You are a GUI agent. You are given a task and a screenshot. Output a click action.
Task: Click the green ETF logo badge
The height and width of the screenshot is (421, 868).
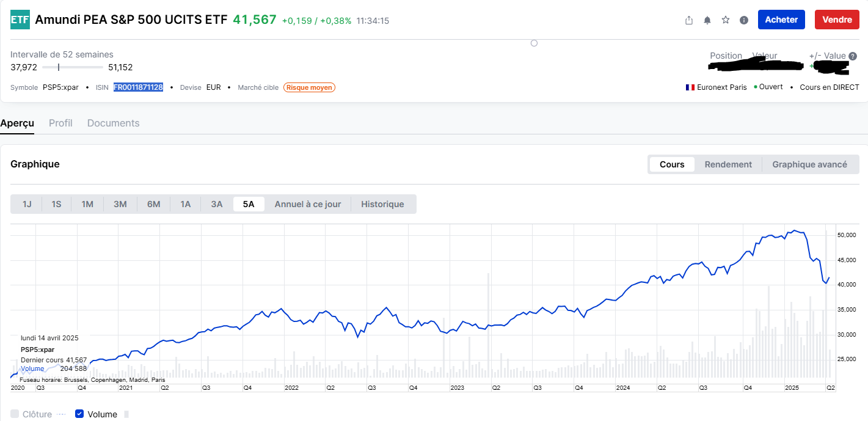coord(20,20)
